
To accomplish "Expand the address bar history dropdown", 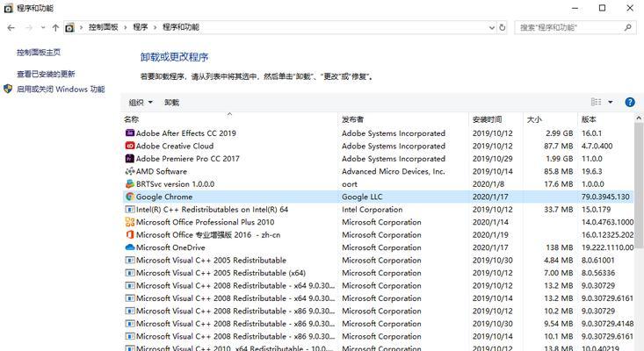I will pyautogui.click(x=492, y=27).
